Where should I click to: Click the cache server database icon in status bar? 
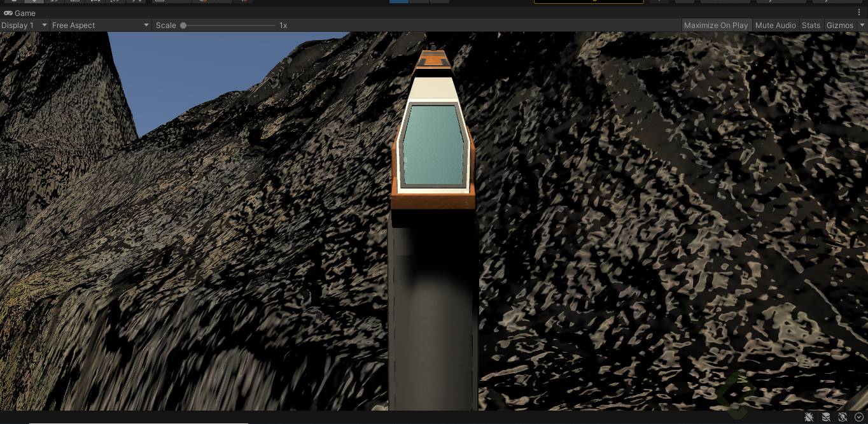pyautogui.click(x=826, y=417)
